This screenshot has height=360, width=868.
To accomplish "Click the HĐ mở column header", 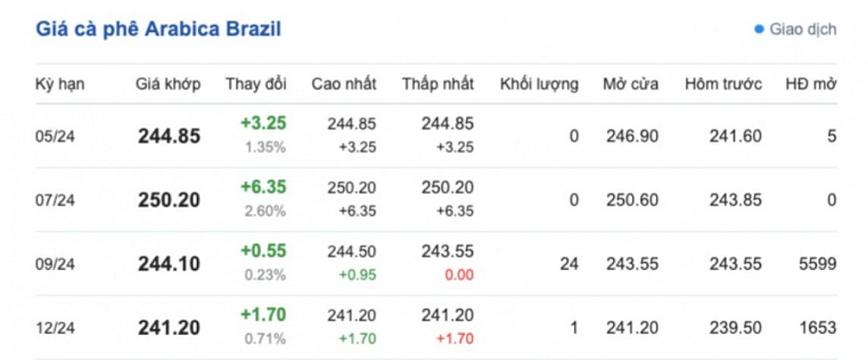I will [x=810, y=84].
